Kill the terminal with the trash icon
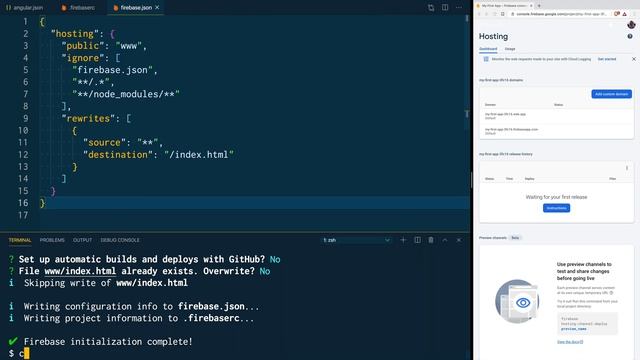Screen dimensions: 640x360 point(431,240)
